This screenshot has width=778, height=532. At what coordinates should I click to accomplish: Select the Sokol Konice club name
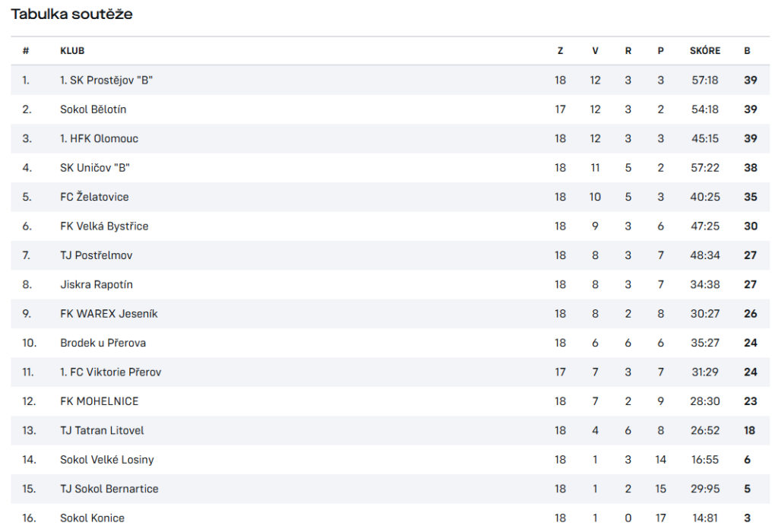tap(92, 518)
